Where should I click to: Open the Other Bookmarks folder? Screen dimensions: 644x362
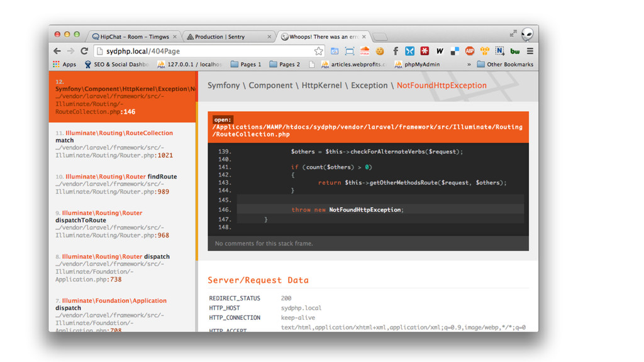[x=505, y=64]
